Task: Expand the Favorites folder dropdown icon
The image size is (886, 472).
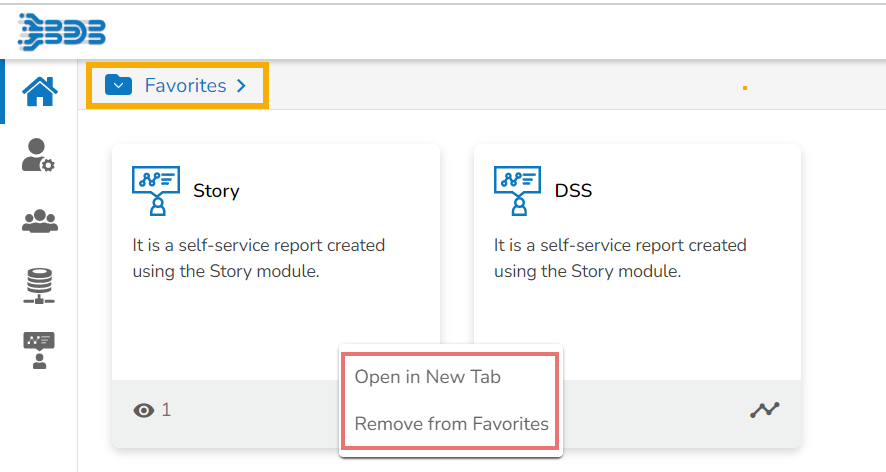Action: (119, 86)
